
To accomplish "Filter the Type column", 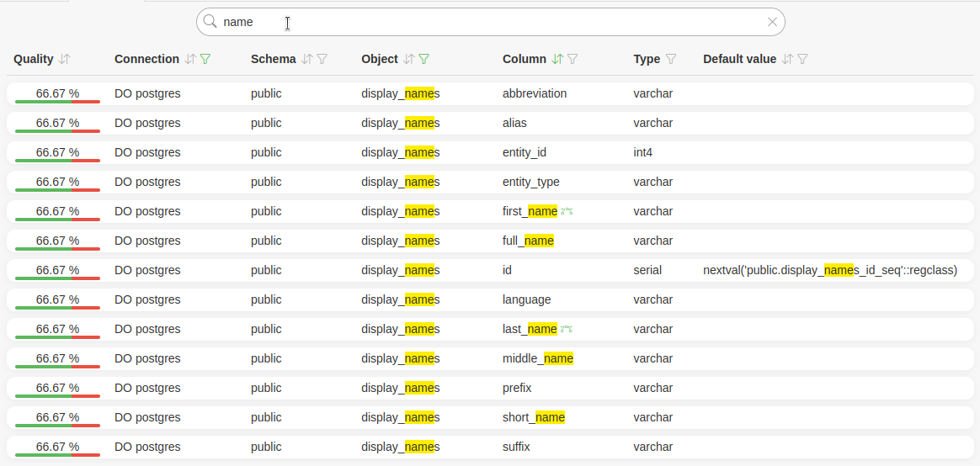I will coord(671,60).
